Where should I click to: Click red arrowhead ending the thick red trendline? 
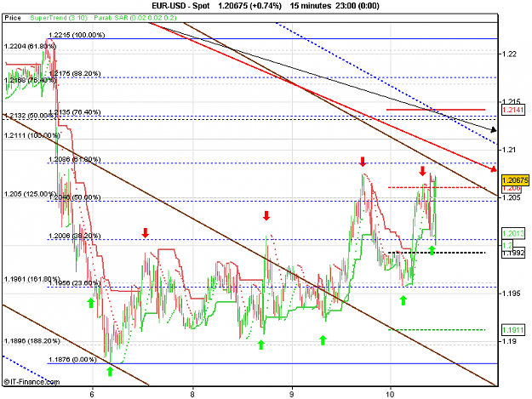494,169
